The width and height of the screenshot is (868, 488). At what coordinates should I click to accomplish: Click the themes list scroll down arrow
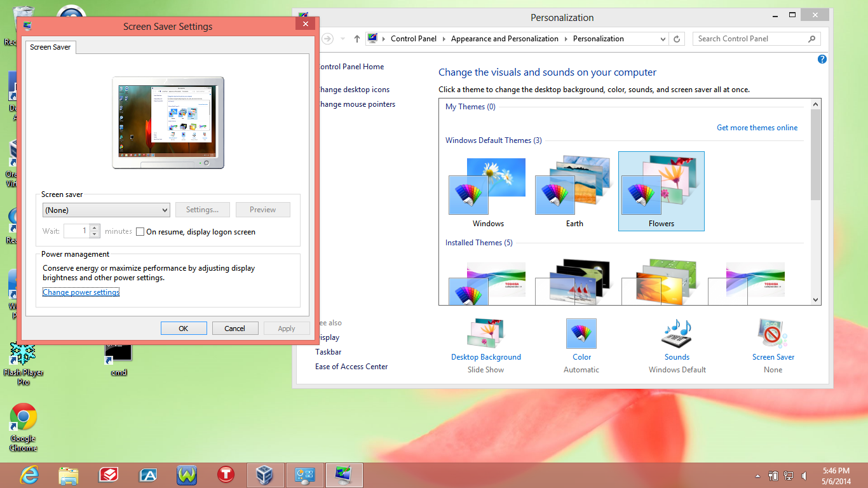816,300
